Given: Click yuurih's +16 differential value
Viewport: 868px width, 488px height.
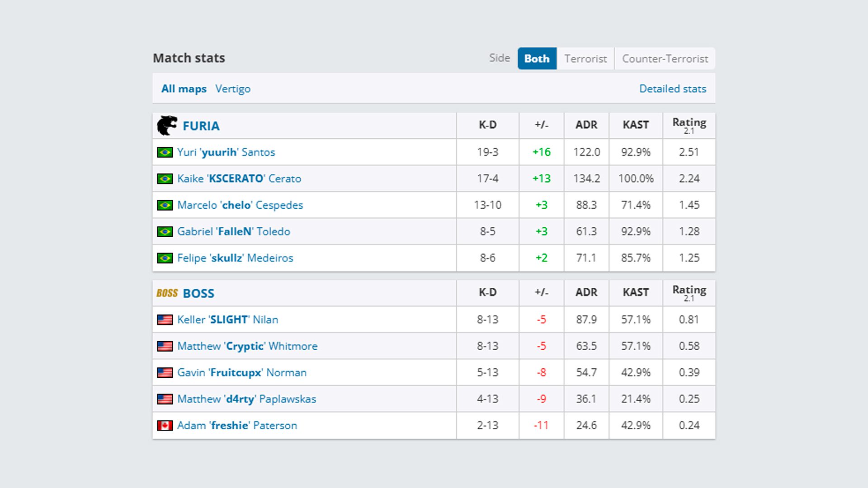Looking at the screenshot, I should [542, 152].
